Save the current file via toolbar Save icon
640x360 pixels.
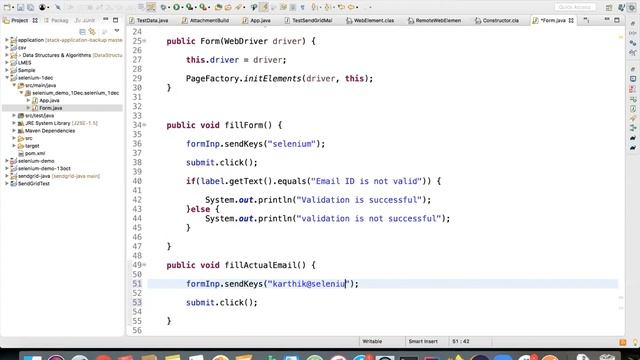(21, 7)
